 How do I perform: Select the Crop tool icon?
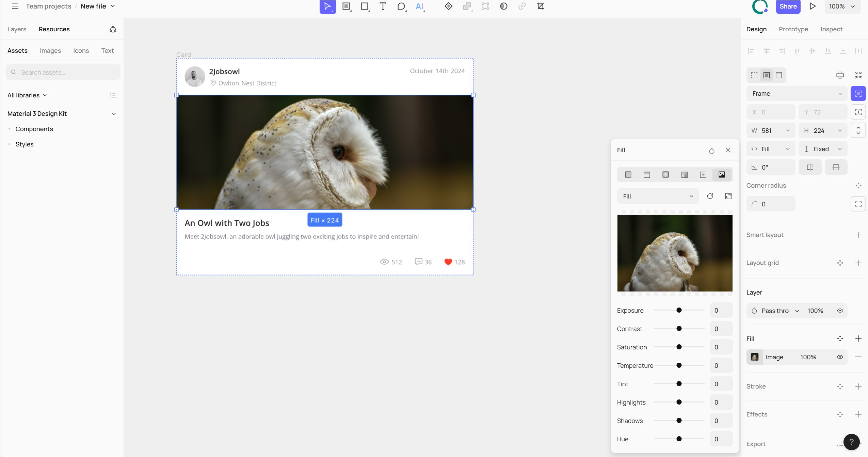(540, 6)
